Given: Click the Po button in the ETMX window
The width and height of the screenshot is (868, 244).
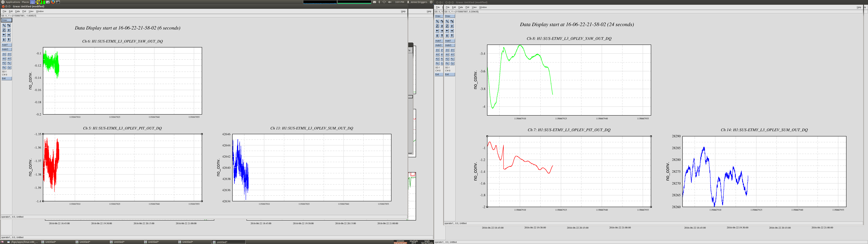Looking at the screenshot, I should click(4, 67).
